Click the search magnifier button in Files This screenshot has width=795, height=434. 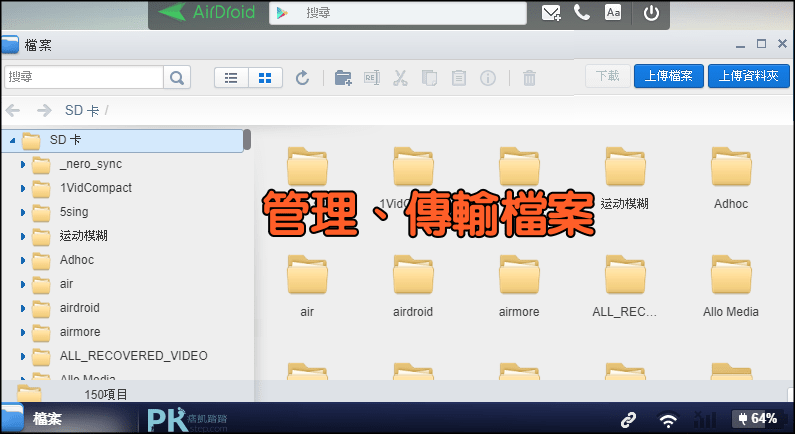tap(177, 78)
